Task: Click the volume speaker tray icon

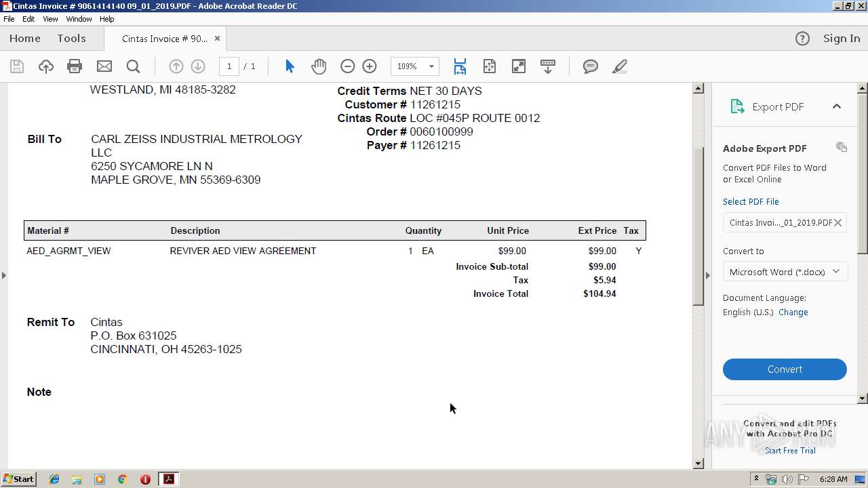Action: (x=787, y=479)
